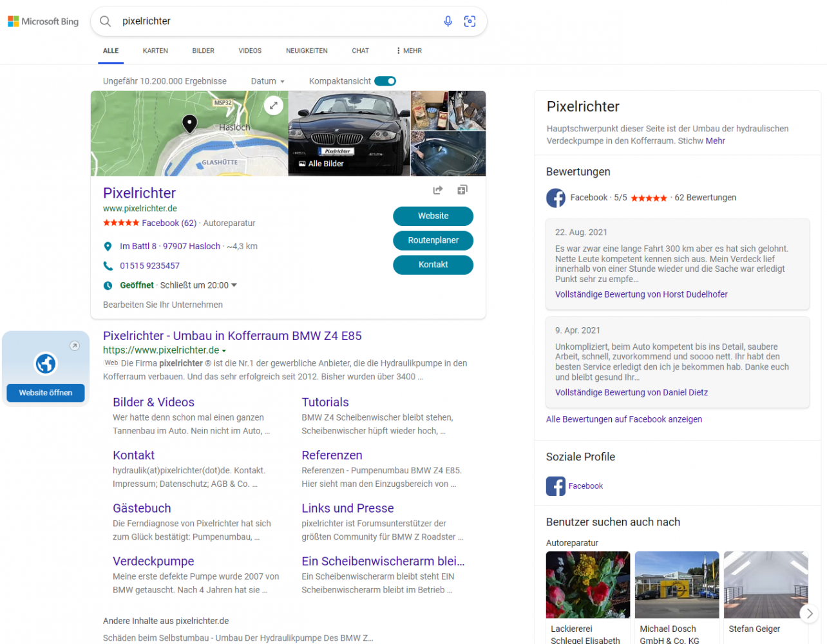Viewport: 827px width, 644px height.
Task: Open Pixelrichter listing title link
Action: (x=139, y=193)
